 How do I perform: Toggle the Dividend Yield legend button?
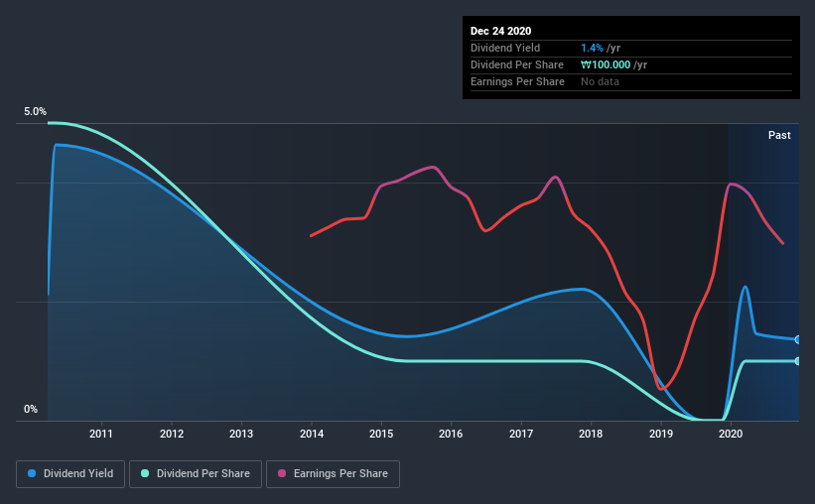click(x=70, y=474)
